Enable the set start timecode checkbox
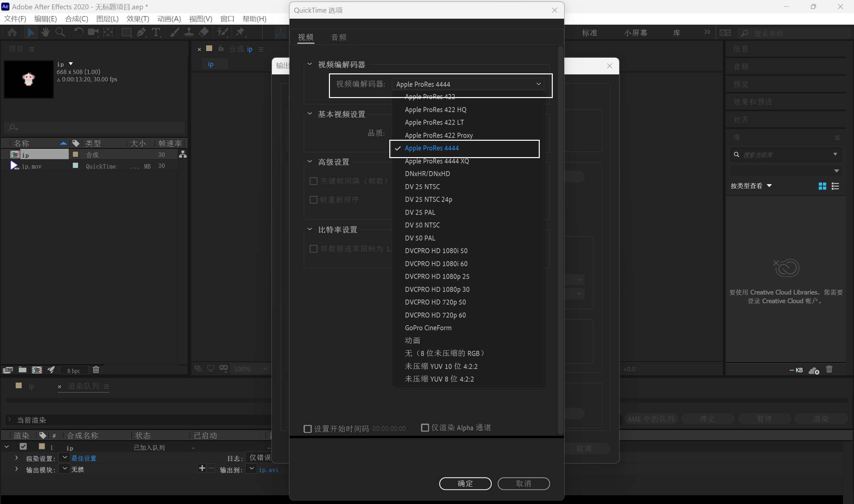The height and width of the screenshot is (504, 854). [308, 429]
